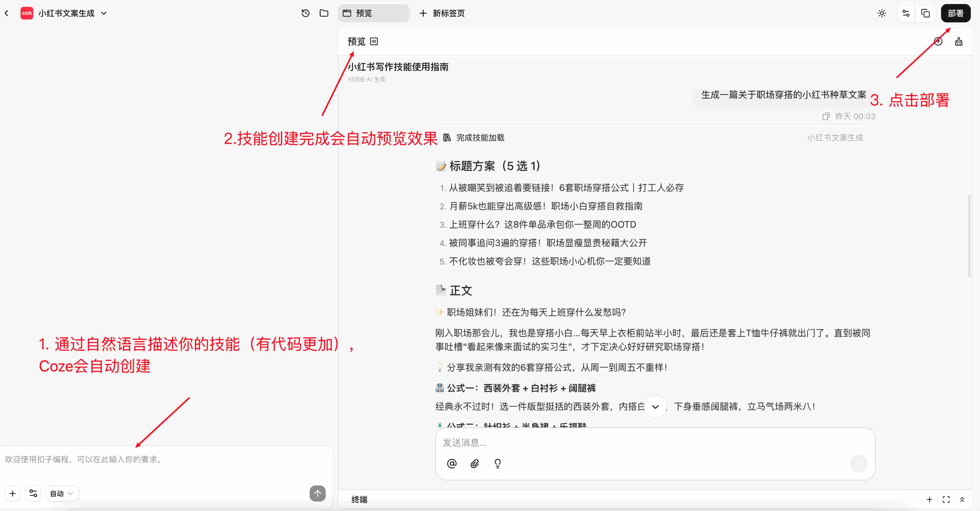Toggle the light theme sun icon
This screenshot has width=980, height=511.
click(x=881, y=13)
